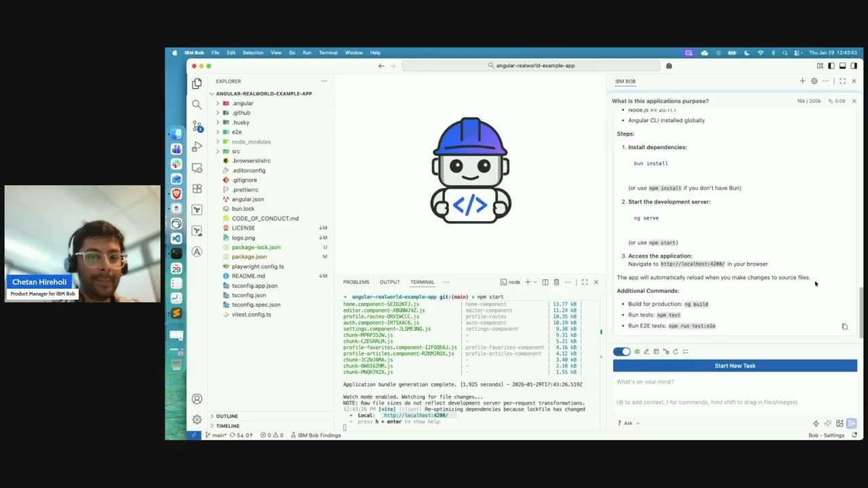
Task: Open the Manage gear in activity bar
Action: (197, 420)
